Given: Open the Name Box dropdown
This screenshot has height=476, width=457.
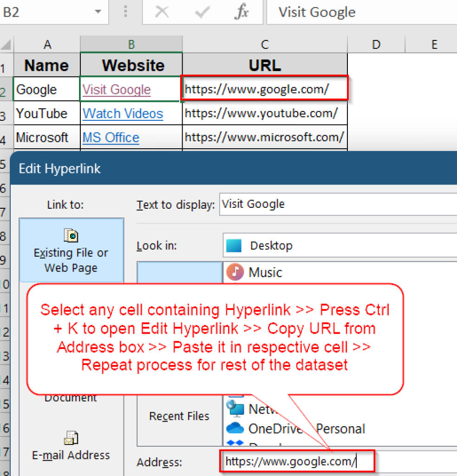Looking at the screenshot, I should point(98,12).
